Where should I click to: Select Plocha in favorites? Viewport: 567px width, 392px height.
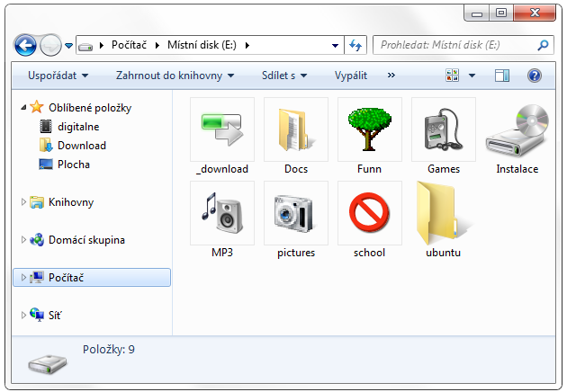(x=74, y=165)
